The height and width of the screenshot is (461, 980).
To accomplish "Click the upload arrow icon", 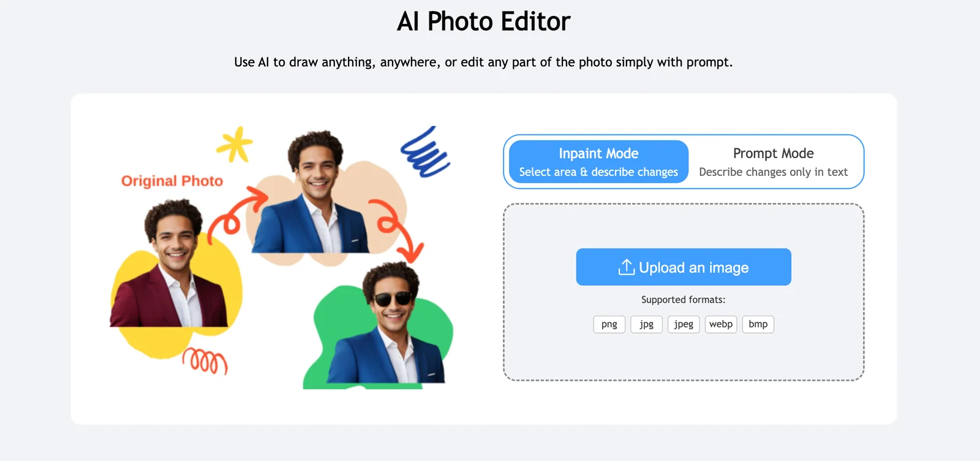I will (x=626, y=267).
